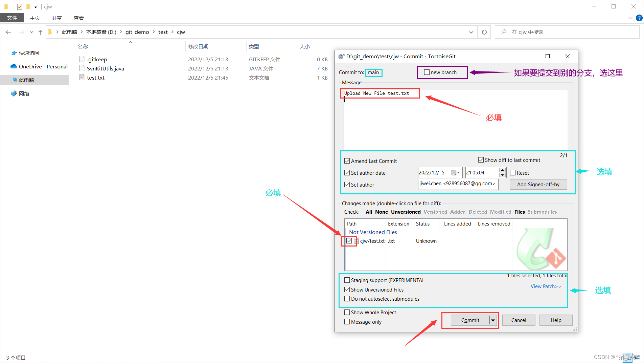Toggle Show diff to last commit
The height and width of the screenshot is (363, 644).
click(x=481, y=160)
